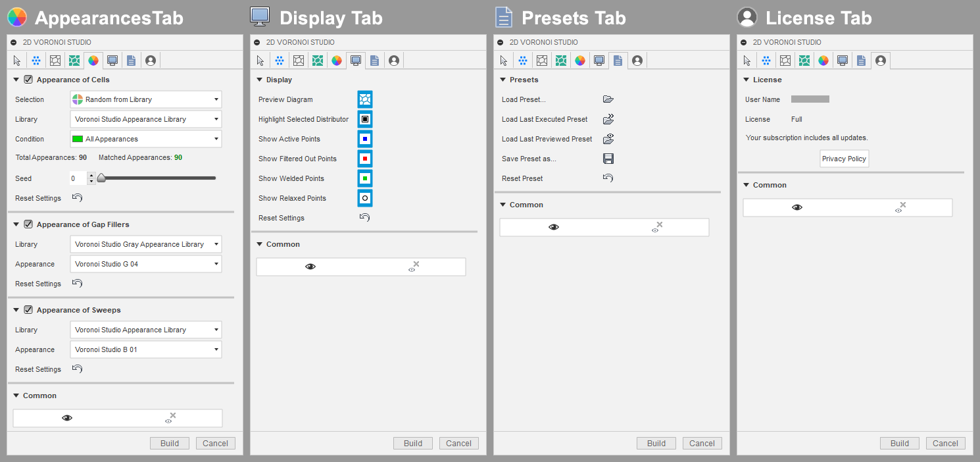Collapse the Display section triangle
Screen dimensions: 980x462
click(x=259, y=80)
